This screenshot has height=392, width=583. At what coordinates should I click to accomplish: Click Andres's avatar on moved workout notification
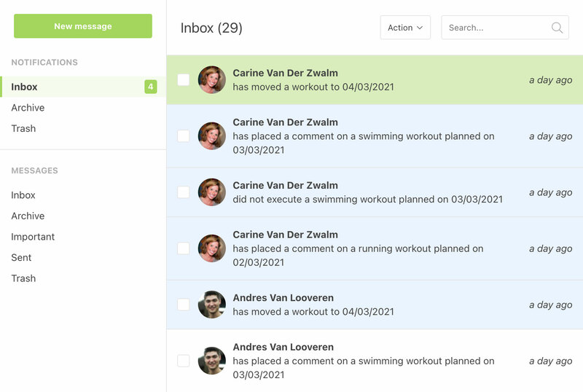[211, 305]
